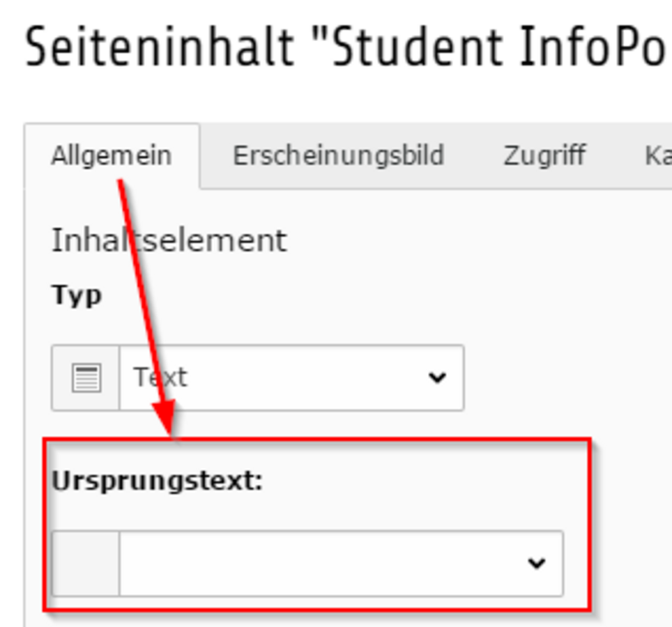
Task: Click the Ursprungstext: field label
Action: click(x=157, y=482)
